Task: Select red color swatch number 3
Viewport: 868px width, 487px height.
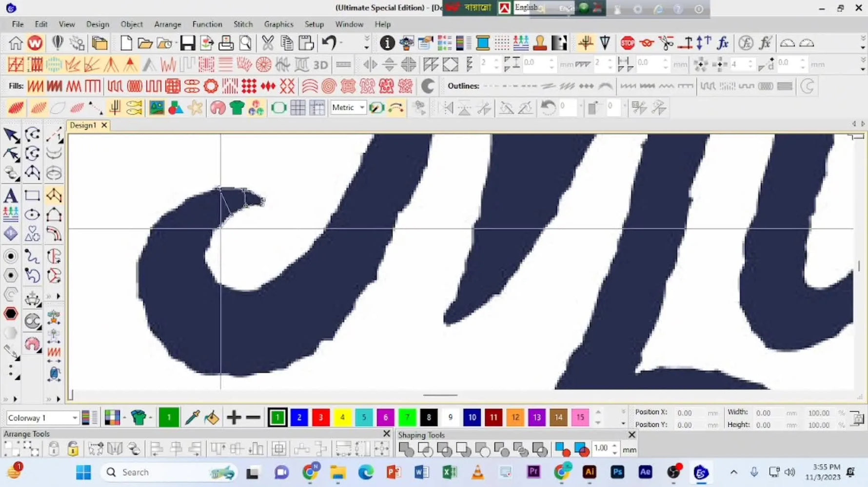Action: point(320,417)
